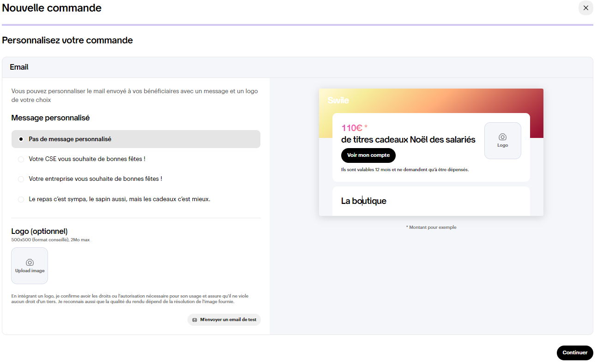Select "Pas de message personnalisé" radio option
Image resolution: width=597 pixels, height=364 pixels.
coord(21,139)
